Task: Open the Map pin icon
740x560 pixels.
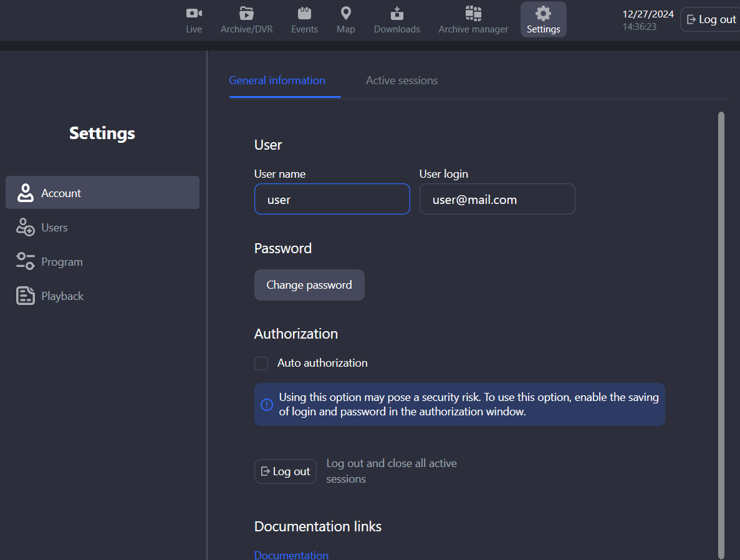Action: [345, 13]
